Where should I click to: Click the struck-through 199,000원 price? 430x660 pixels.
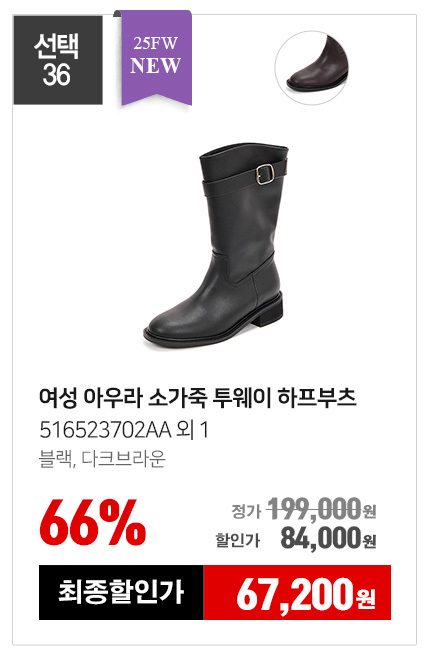tap(322, 508)
